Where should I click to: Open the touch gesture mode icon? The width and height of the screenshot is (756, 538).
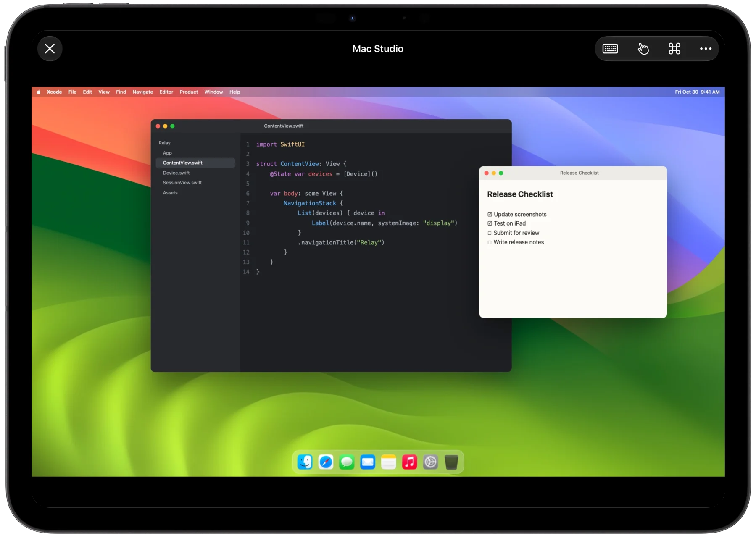[x=643, y=49]
